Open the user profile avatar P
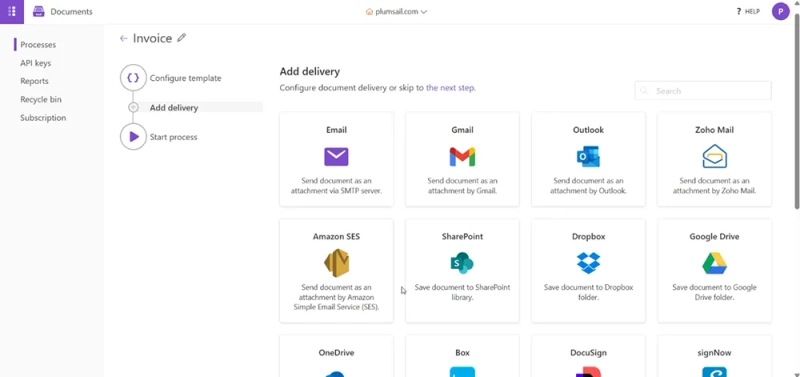The height and width of the screenshot is (377, 800). [780, 11]
